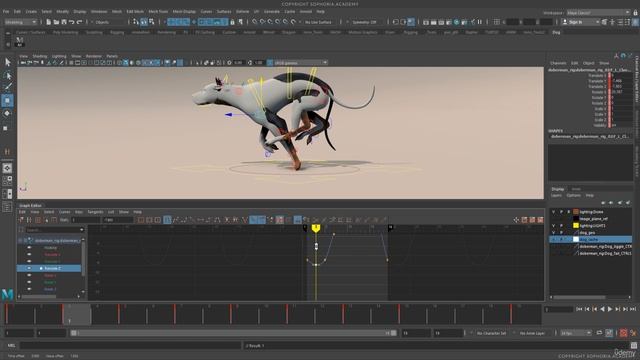The image size is (640, 360).
Task: Toggle Outliner icon in left sidebar
Action: tap(7, 207)
